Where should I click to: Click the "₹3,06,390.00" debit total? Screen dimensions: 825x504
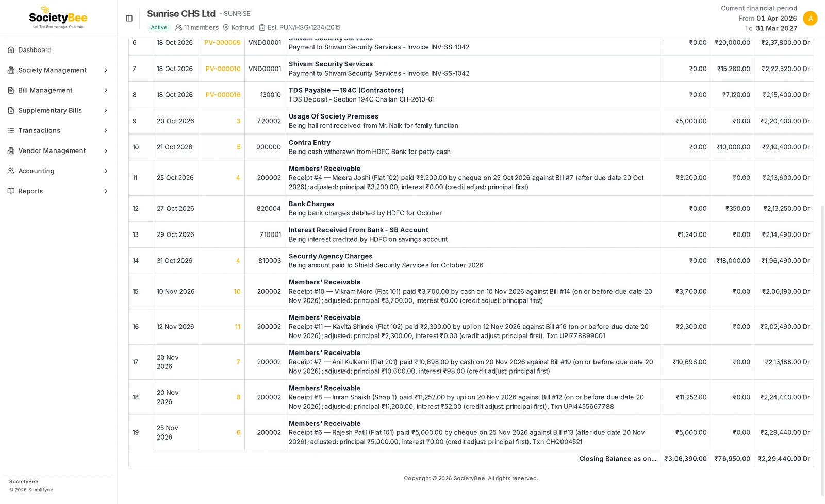point(685,459)
